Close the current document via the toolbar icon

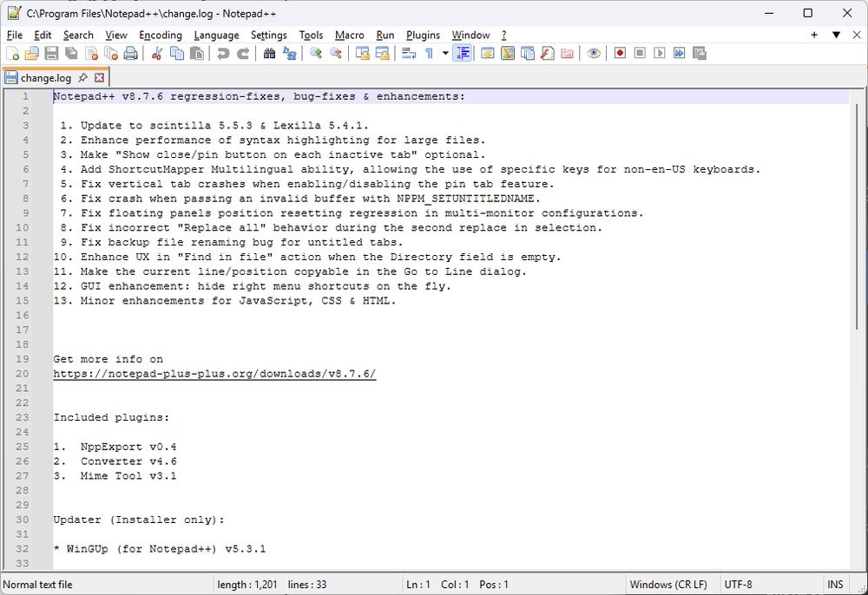[91, 53]
